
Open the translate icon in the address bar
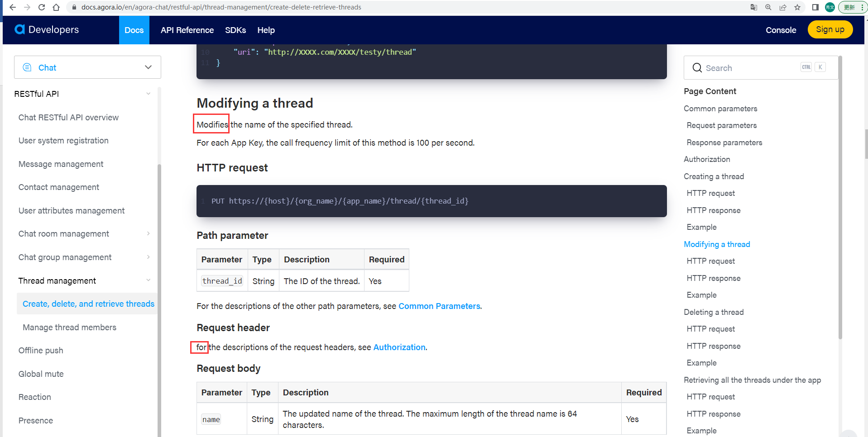[753, 7]
